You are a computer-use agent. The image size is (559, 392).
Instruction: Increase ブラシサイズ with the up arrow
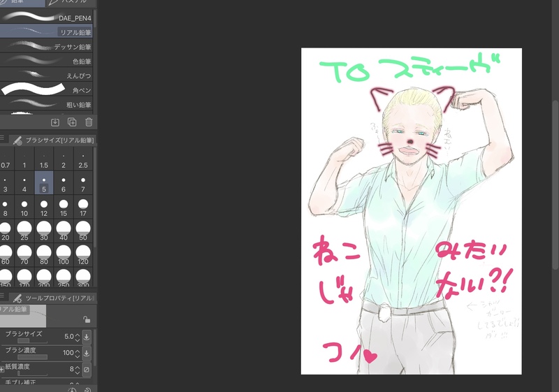pos(78,334)
